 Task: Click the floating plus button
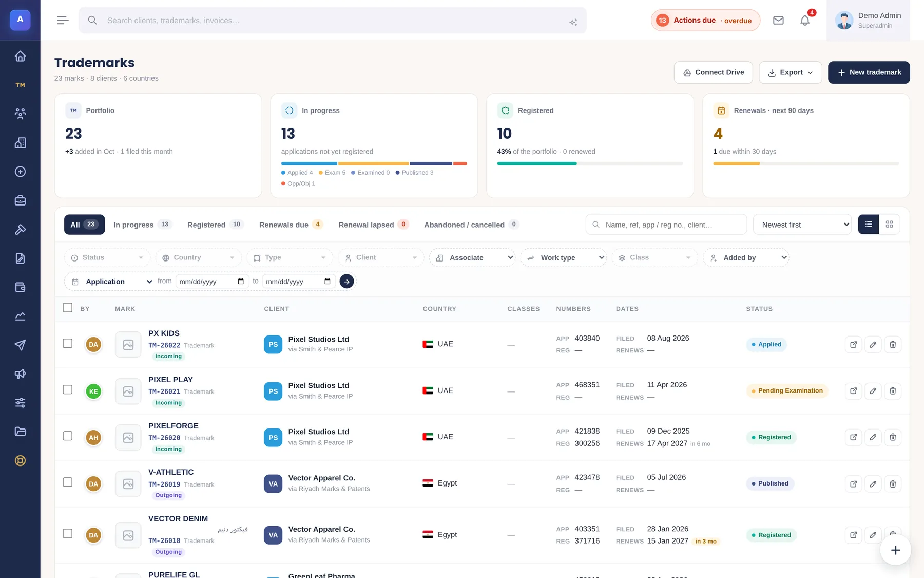(x=896, y=550)
